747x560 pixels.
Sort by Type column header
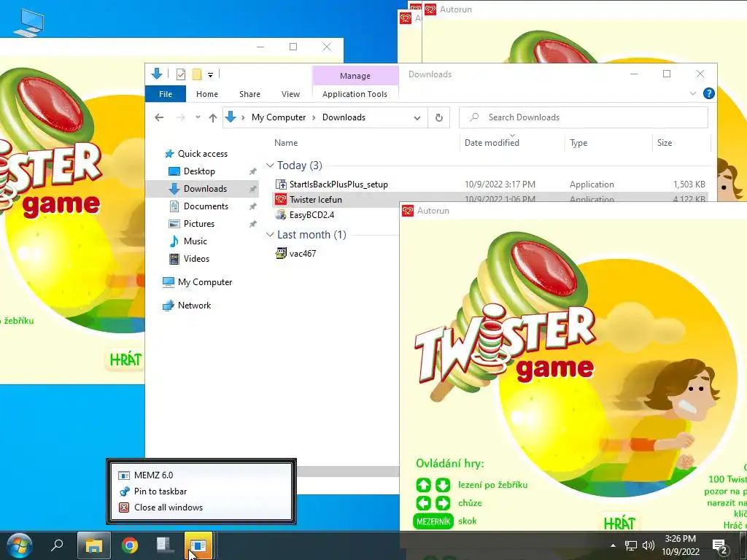(578, 142)
